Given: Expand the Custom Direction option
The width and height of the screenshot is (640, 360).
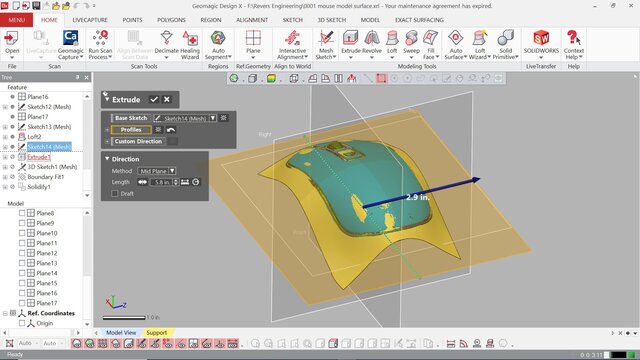Looking at the screenshot, I should click(x=107, y=141).
